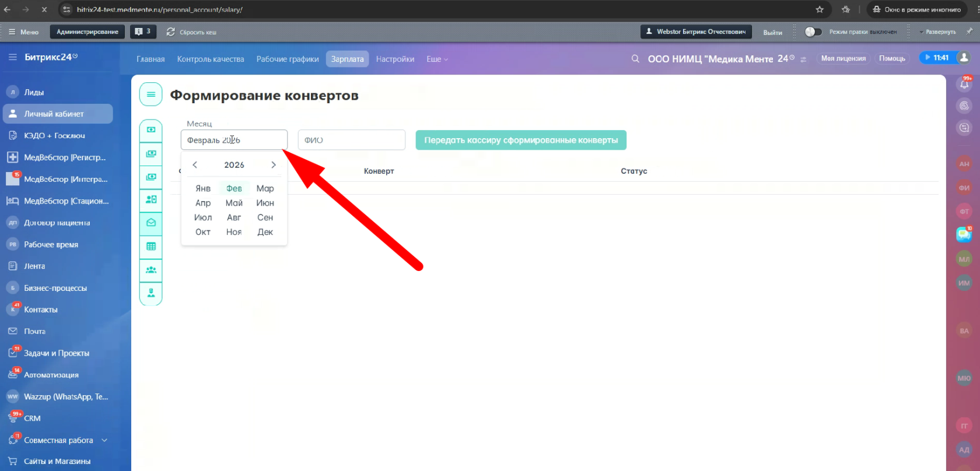Open the table grid icon in toolbar

pos(151,247)
